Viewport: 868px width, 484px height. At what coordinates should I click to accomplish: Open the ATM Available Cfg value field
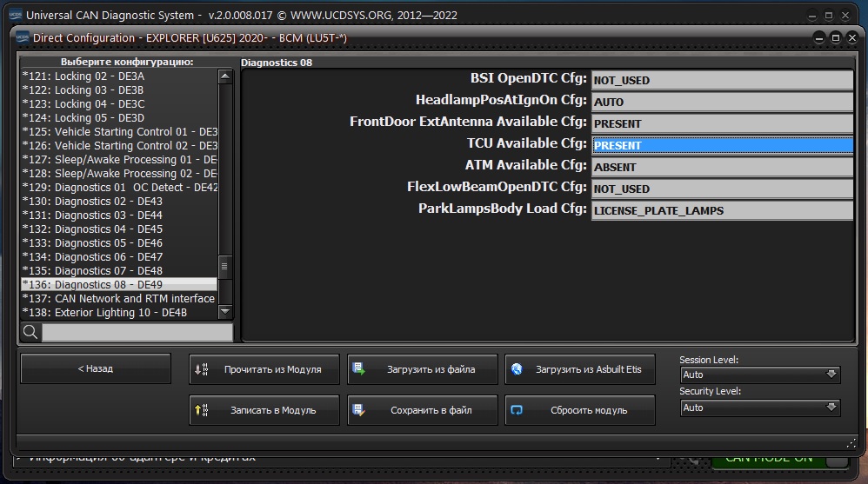(x=722, y=167)
